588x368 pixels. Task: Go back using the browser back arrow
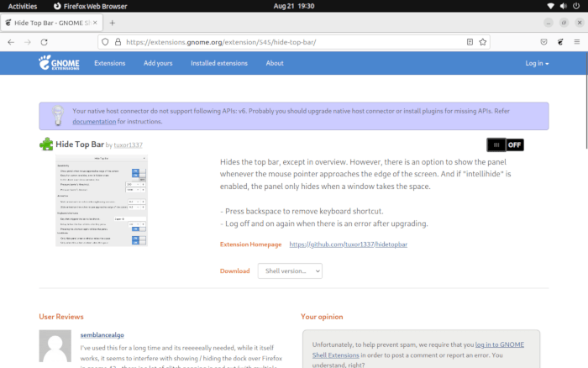click(11, 42)
